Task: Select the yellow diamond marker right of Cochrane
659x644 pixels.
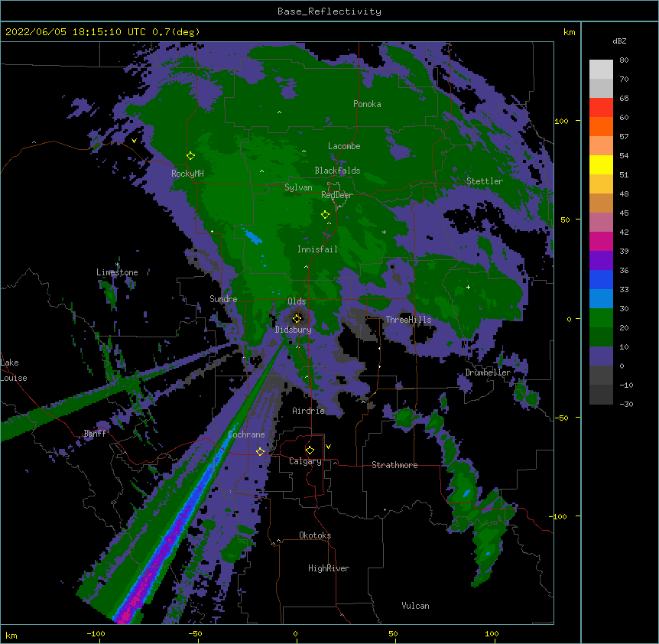Action: 260,452
